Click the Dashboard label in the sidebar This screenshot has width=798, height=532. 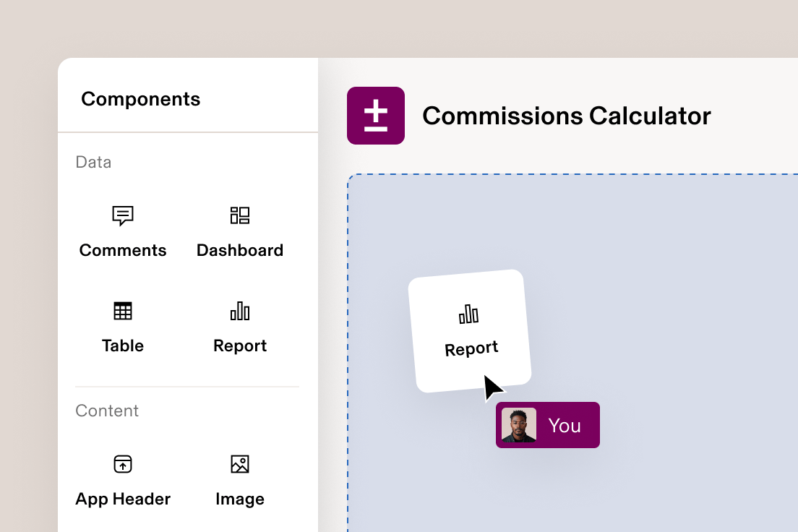[240, 251]
